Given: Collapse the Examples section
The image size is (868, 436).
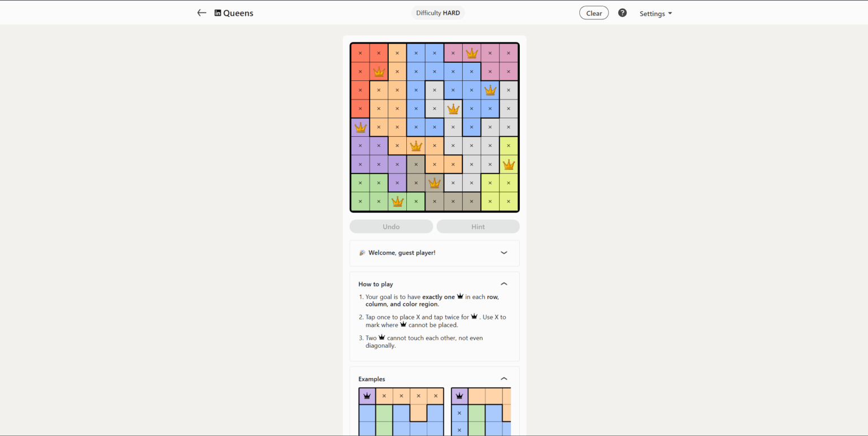Looking at the screenshot, I should [503, 378].
